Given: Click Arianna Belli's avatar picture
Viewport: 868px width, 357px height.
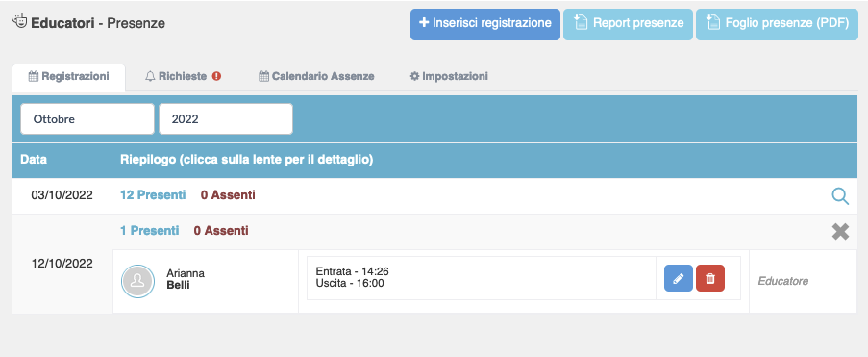Looking at the screenshot, I should tap(137, 281).
